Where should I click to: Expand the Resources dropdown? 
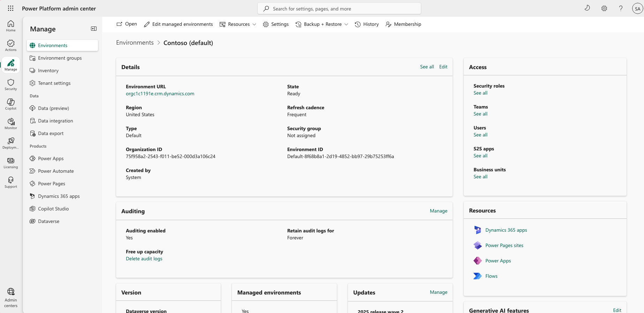238,24
